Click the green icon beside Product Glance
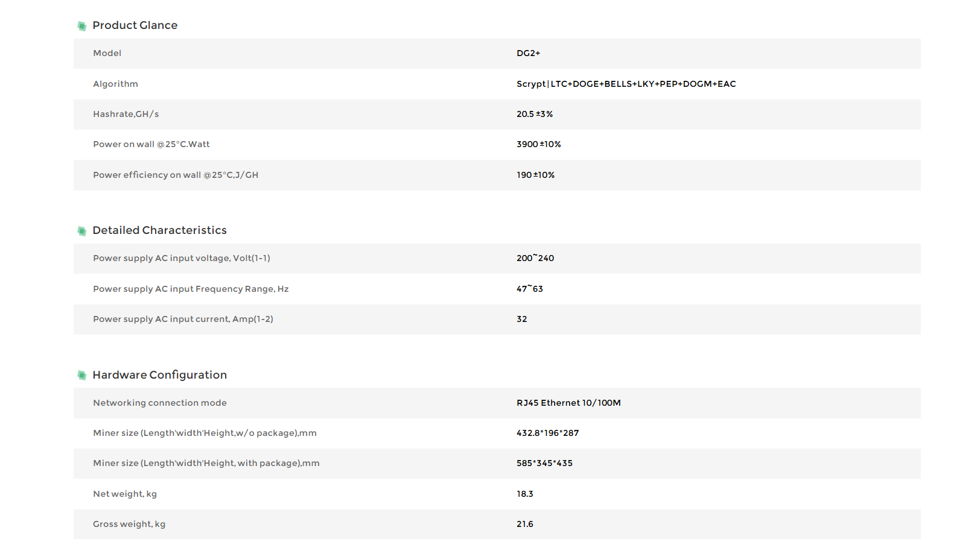 (81, 26)
